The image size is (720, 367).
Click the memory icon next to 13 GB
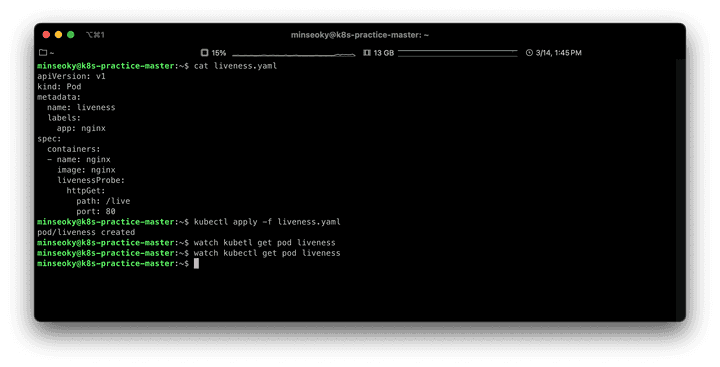point(367,53)
